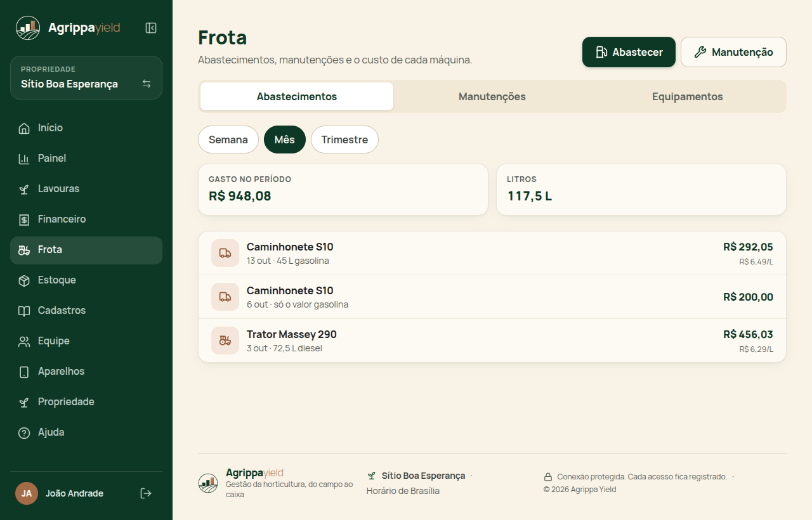This screenshot has width=812, height=520.
Task: Click the Gasto no Período card
Action: point(343,190)
